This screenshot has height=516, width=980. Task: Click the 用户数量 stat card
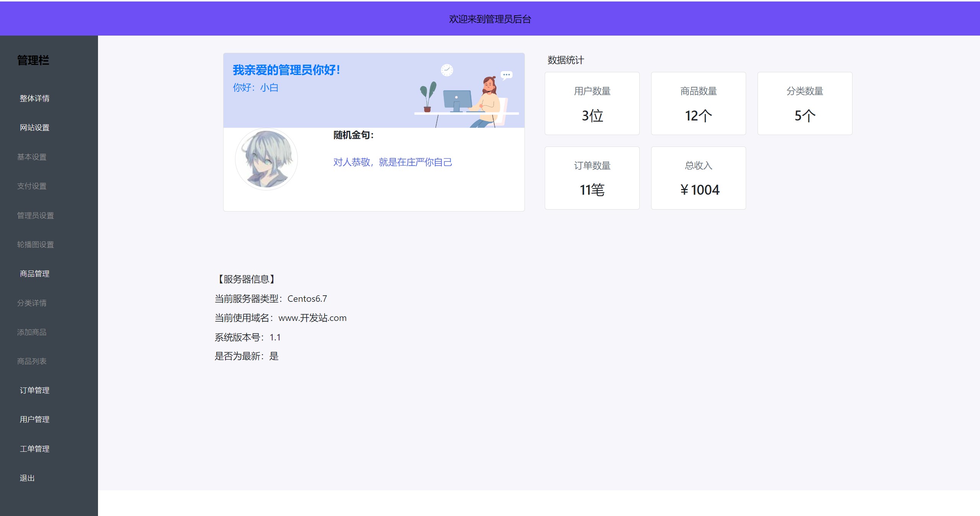(x=592, y=103)
